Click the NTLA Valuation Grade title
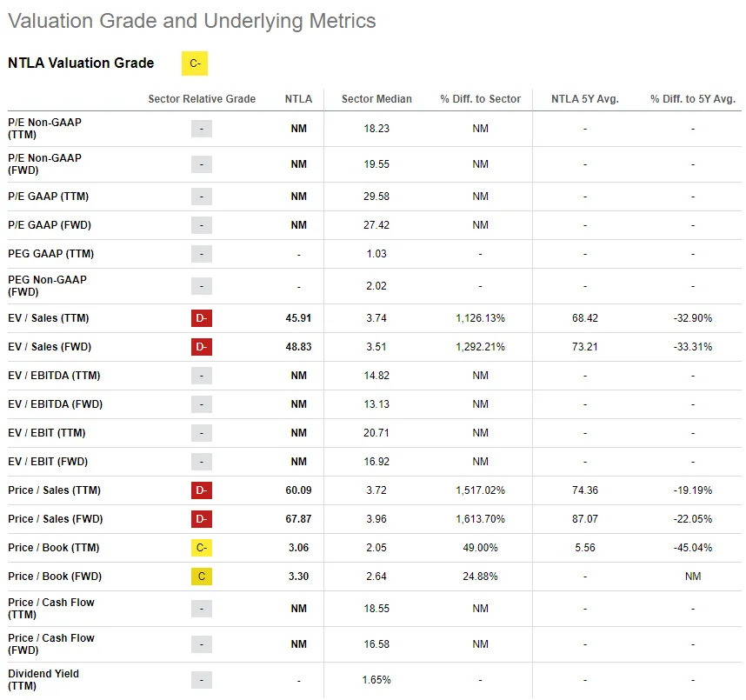This screenshot has width=746, height=700. coord(81,63)
